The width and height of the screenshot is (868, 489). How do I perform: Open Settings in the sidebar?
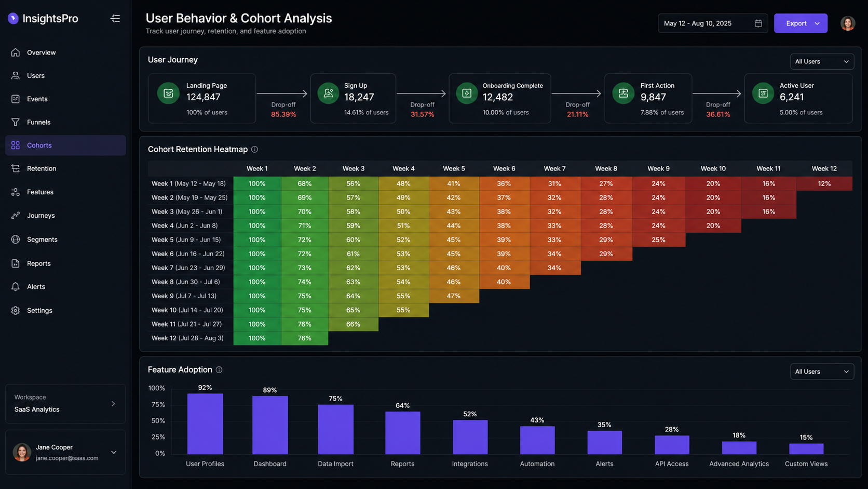tap(65, 310)
